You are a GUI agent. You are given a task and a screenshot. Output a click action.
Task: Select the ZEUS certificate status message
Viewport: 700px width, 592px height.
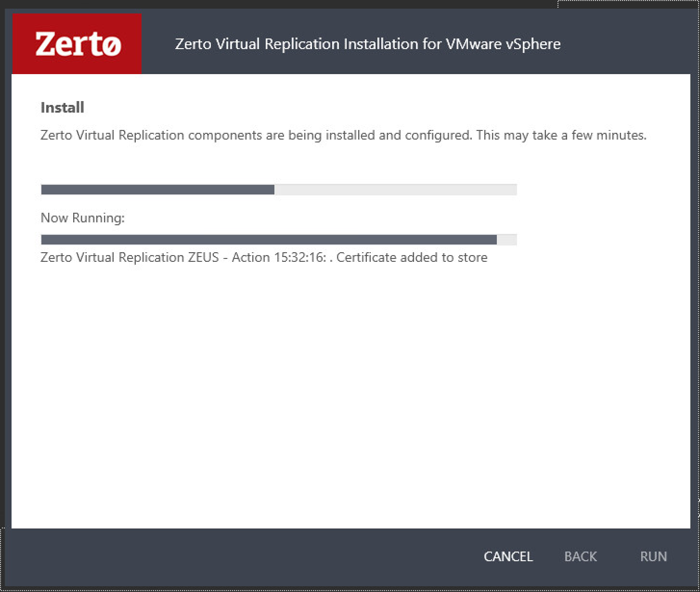point(264,257)
